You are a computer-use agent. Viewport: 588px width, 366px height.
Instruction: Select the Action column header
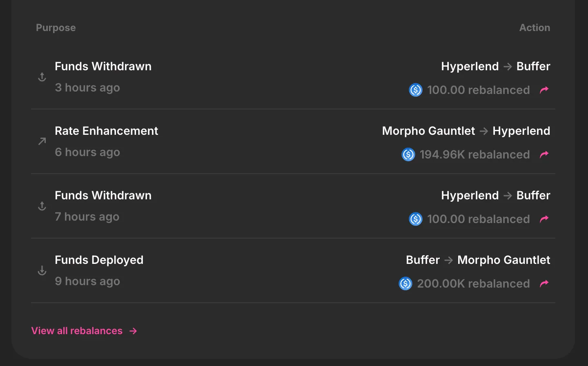click(x=535, y=28)
